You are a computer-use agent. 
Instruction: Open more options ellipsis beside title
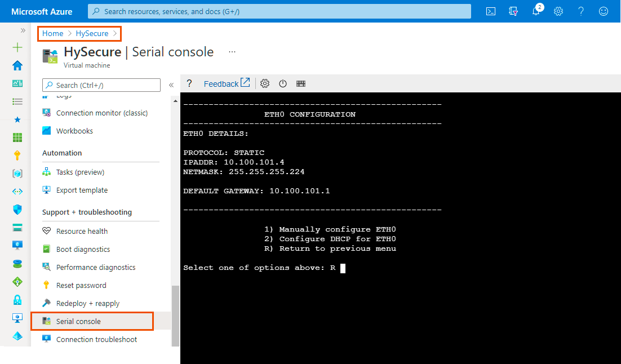click(232, 52)
